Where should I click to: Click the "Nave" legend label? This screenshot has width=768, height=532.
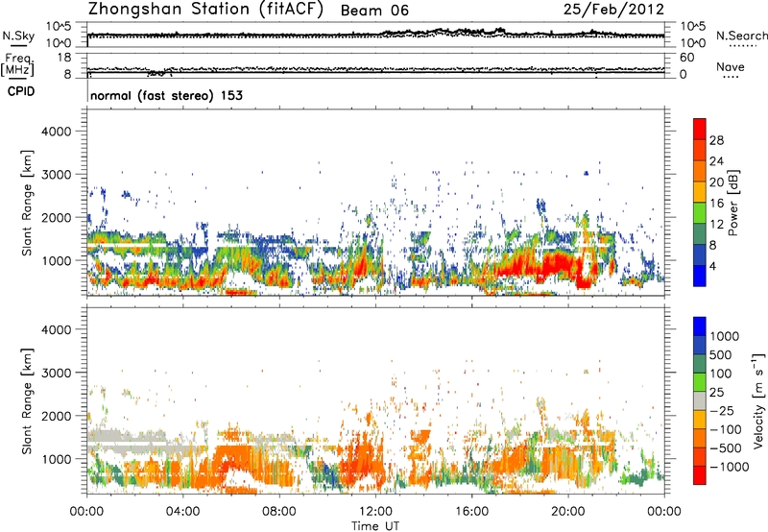coord(731,67)
